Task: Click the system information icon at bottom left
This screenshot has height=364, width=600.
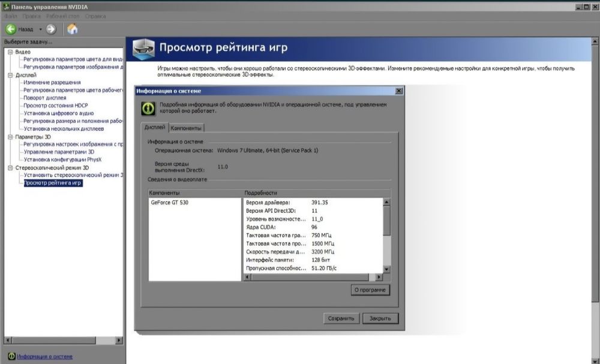Action: (11, 356)
